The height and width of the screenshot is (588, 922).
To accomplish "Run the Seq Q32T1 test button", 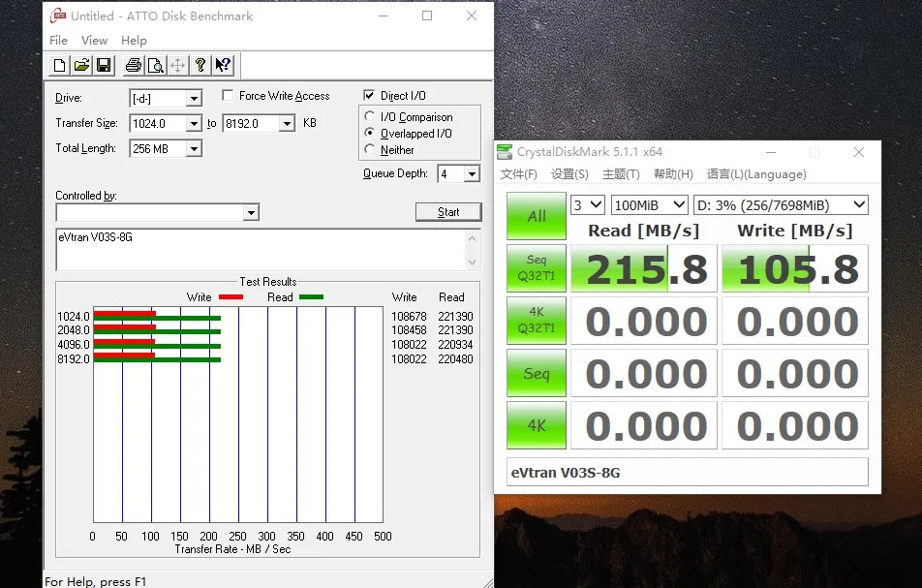I will pos(537,268).
